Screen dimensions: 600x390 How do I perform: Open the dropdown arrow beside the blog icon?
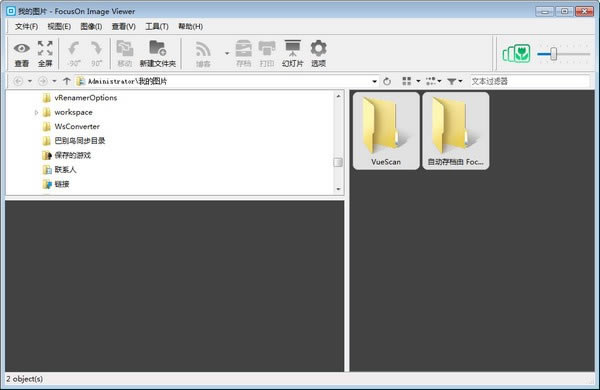pyautogui.click(x=227, y=53)
